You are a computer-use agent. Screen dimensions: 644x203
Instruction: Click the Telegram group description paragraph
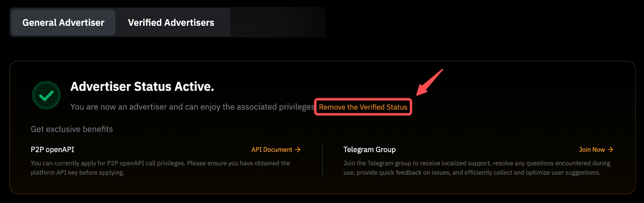coord(477,168)
